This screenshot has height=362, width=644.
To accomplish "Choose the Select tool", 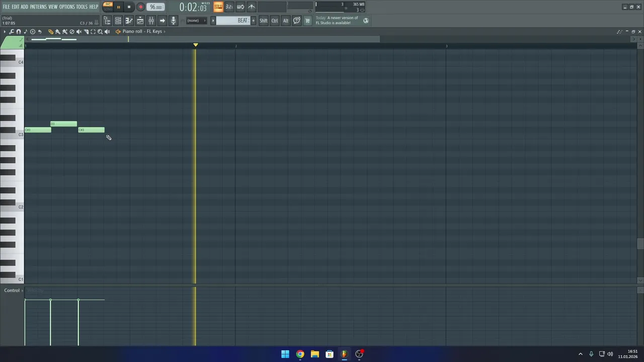I will pyautogui.click(x=93, y=31).
